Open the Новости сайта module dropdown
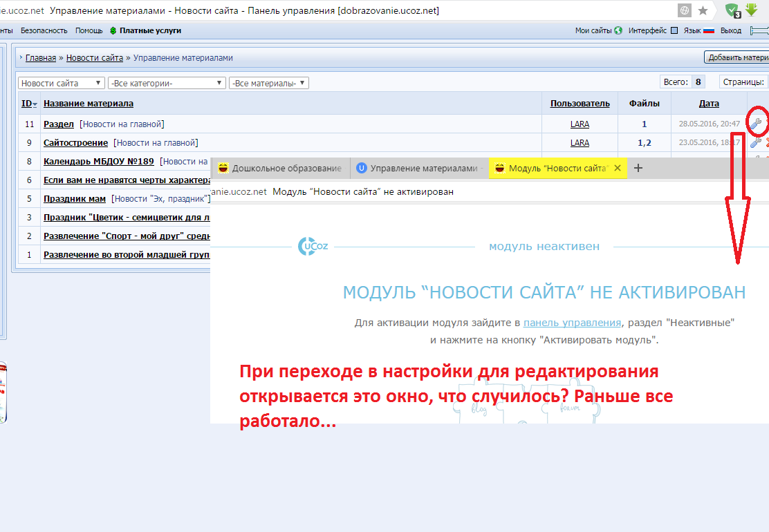The height and width of the screenshot is (532, 769). 62,84
